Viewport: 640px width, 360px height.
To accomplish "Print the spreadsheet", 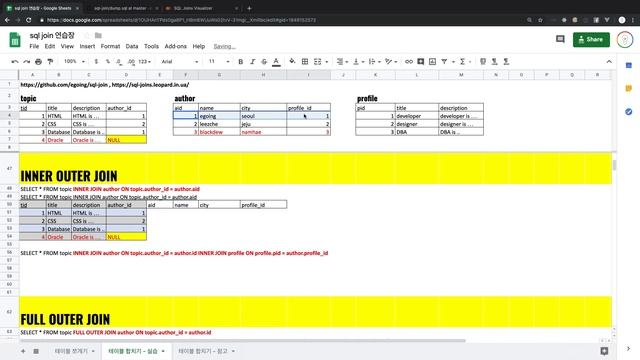I will click(38, 62).
